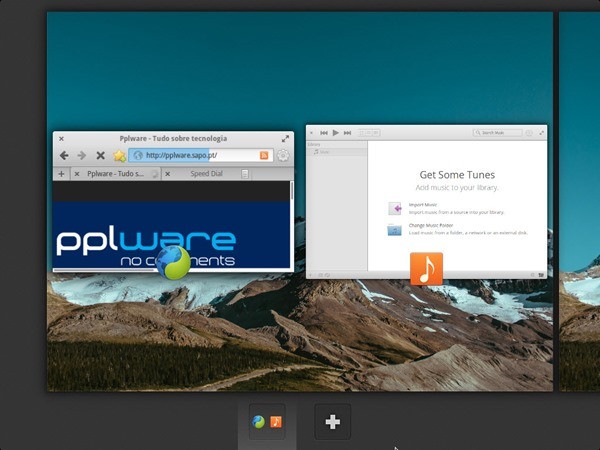
Task: Click the globe icon in address bar
Action: (138, 155)
